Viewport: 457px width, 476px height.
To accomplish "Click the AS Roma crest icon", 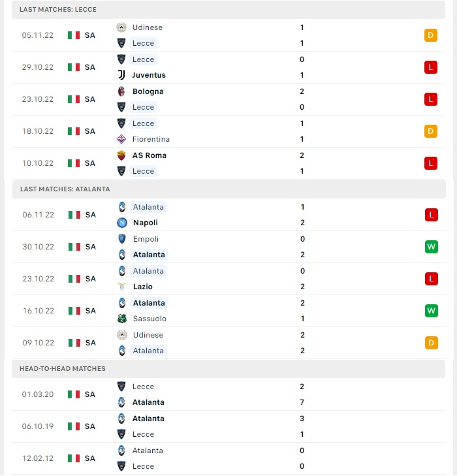I will (121, 155).
